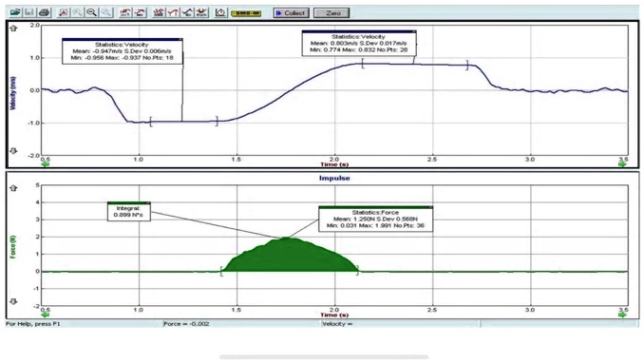This screenshot has height=363, width=644.
Task: Click the Curve Fit toolbar icon
Action: (x=201, y=12)
